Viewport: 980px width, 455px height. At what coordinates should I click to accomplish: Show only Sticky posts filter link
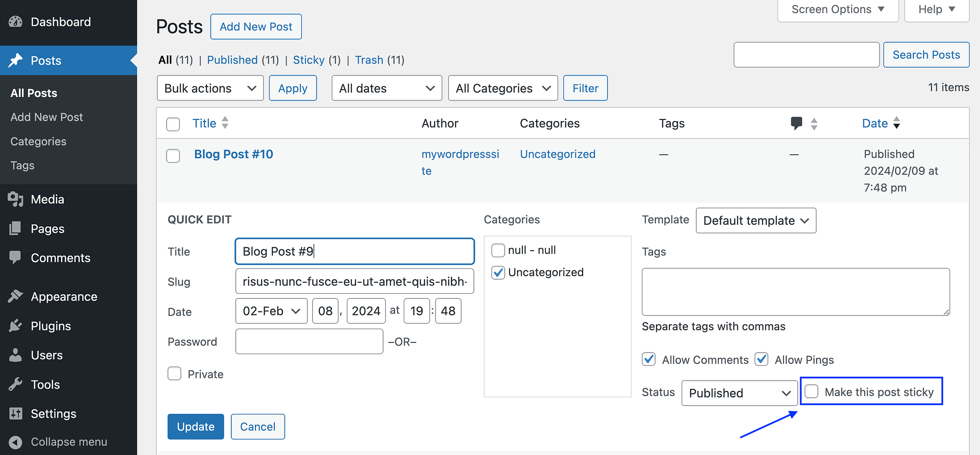tap(309, 60)
